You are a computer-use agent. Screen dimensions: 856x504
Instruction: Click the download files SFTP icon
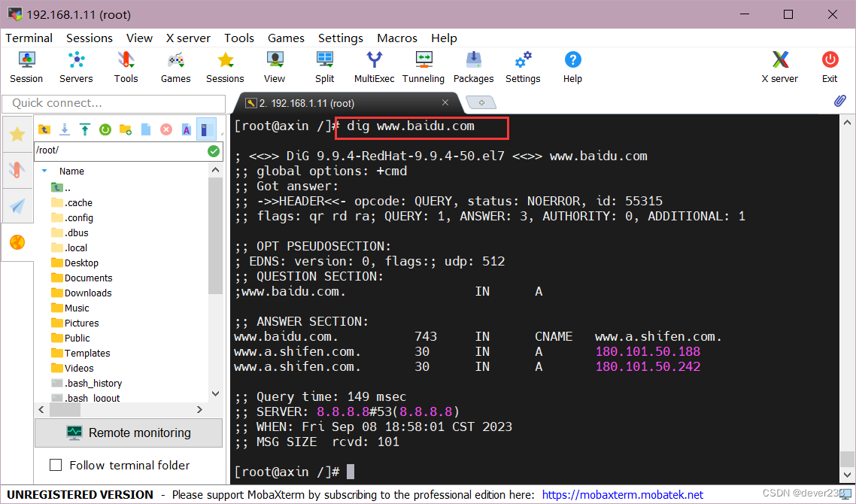pos(65,129)
